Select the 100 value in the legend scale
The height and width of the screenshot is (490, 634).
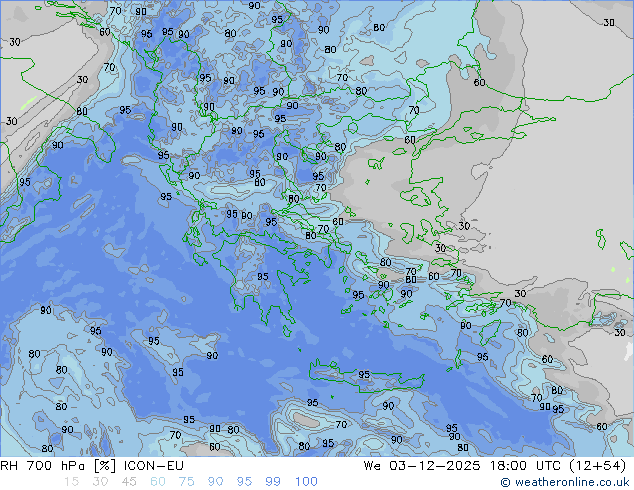tap(306, 482)
